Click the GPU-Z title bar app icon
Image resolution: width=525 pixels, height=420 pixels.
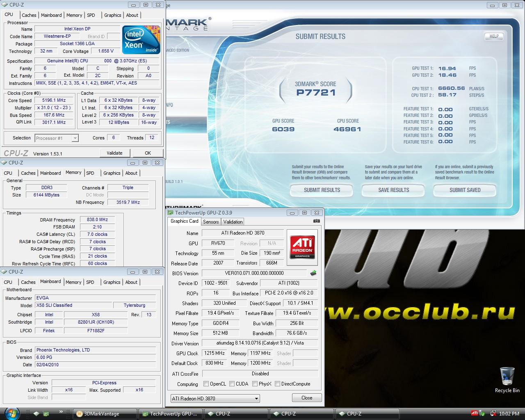[171, 213]
